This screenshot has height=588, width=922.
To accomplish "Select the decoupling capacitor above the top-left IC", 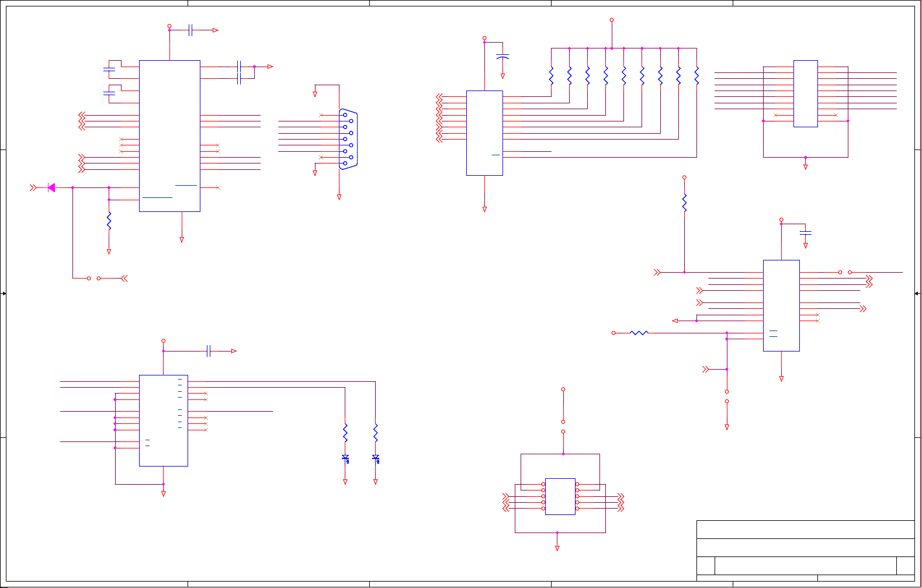I will click(x=191, y=30).
